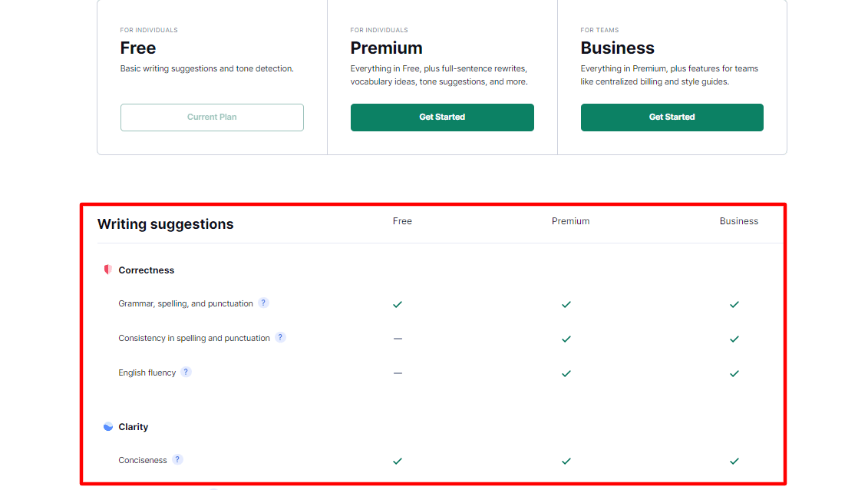Click Free plan dash for Consistency row
This screenshot has width=868, height=490.
398,338
